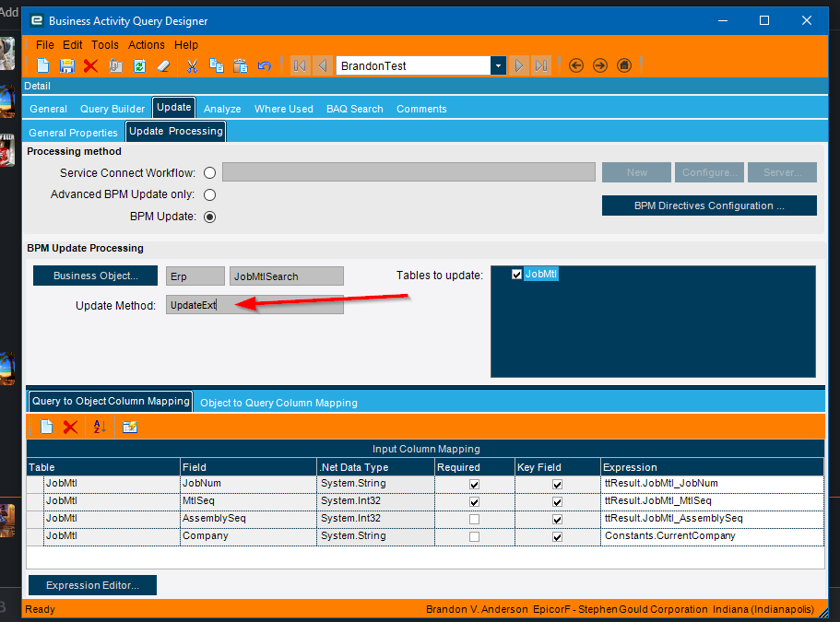Select the Service Connect Workflow radio button

(x=210, y=173)
